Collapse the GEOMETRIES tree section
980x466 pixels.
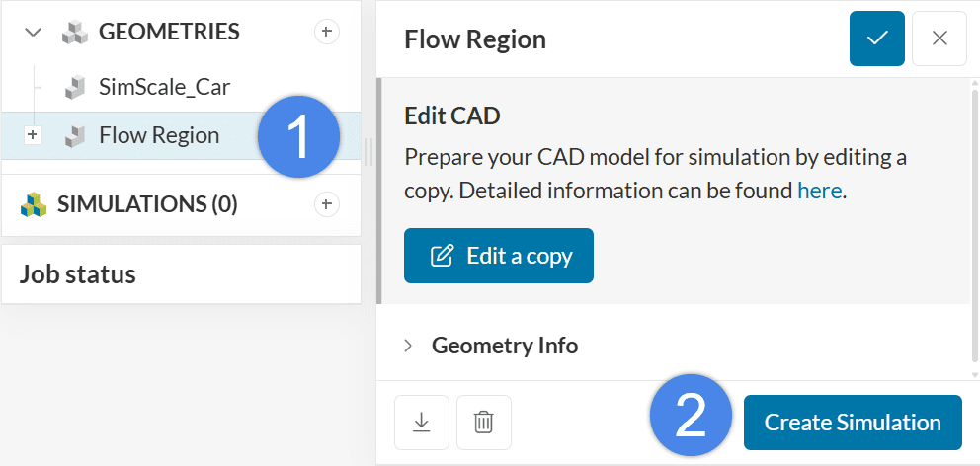click(x=34, y=32)
